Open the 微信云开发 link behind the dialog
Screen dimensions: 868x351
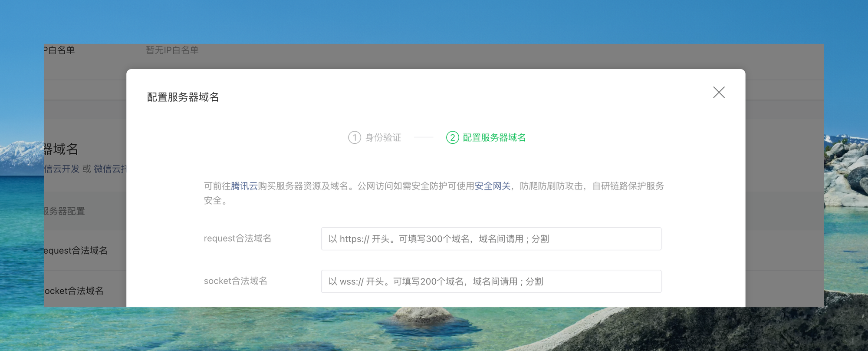(x=62, y=169)
